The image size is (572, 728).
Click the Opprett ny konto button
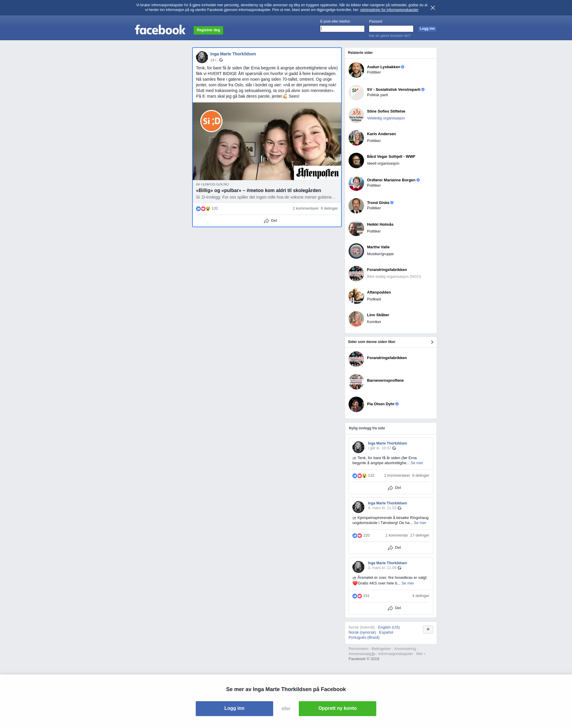coord(337,708)
